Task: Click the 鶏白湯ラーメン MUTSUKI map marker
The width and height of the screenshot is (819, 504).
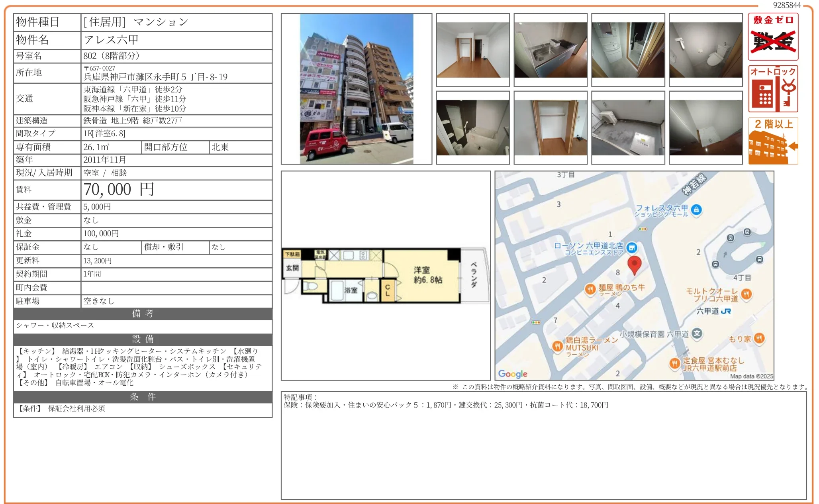Action: (557, 346)
